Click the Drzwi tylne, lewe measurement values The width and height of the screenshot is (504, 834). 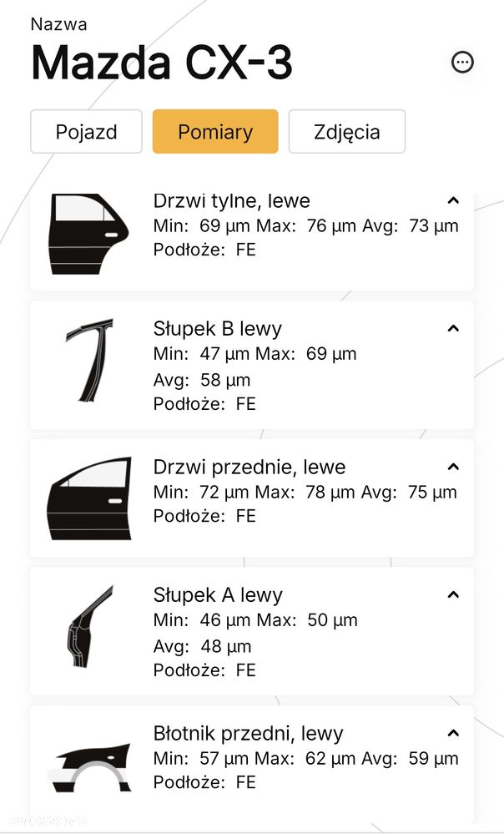pyautogui.click(x=306, y=226)
